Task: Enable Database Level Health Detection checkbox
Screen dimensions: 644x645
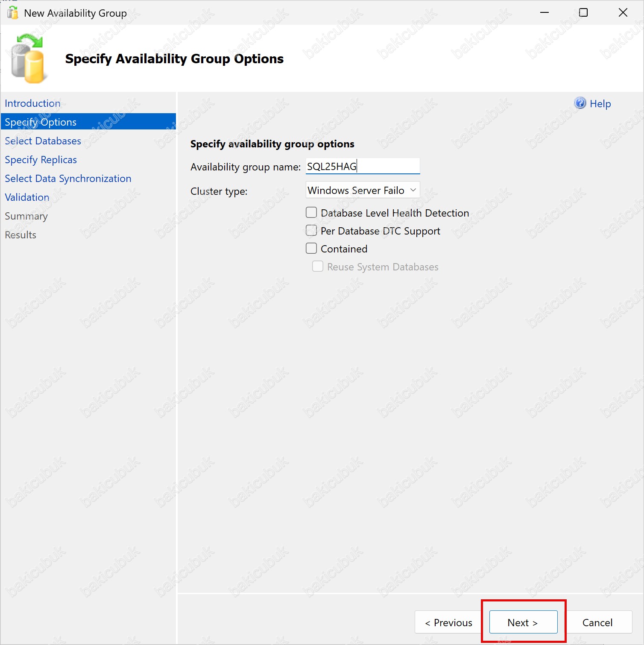Action: tap(311, 213)
